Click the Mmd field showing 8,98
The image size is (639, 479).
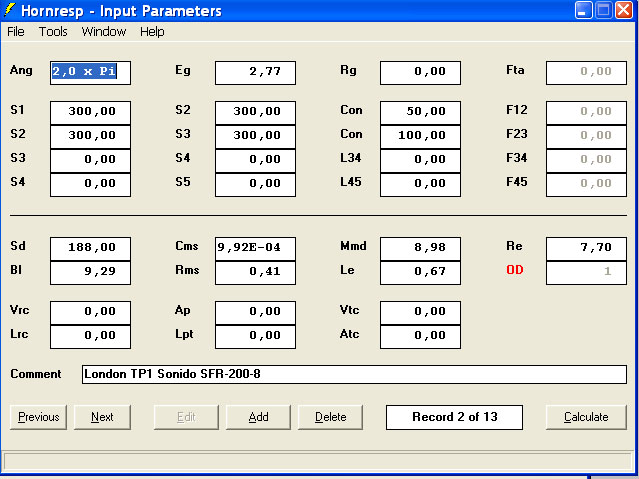(420, 247)
